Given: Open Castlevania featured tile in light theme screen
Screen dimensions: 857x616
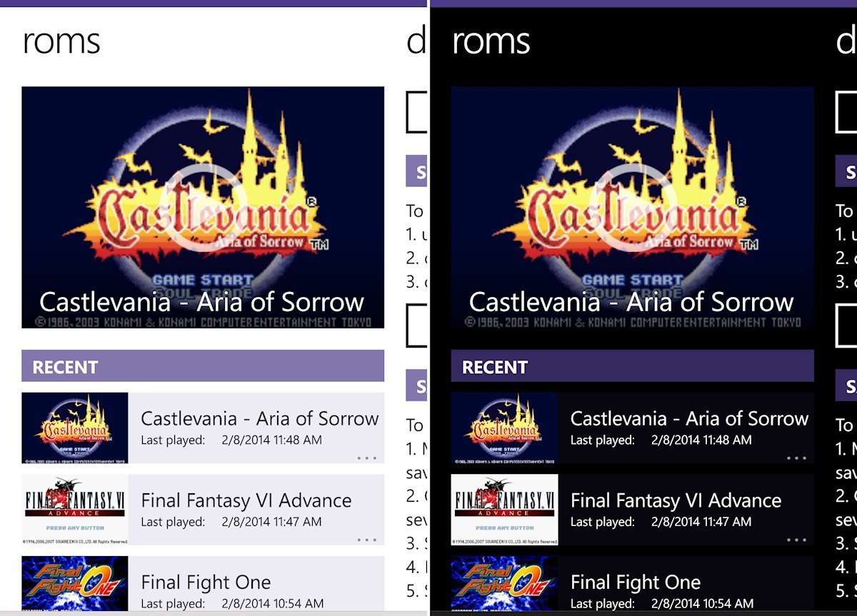Looking at the screenshot, I should tap(203, 208).
